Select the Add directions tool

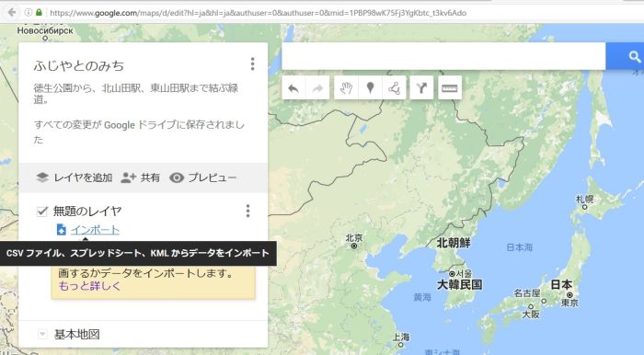(x=421, y=87)
